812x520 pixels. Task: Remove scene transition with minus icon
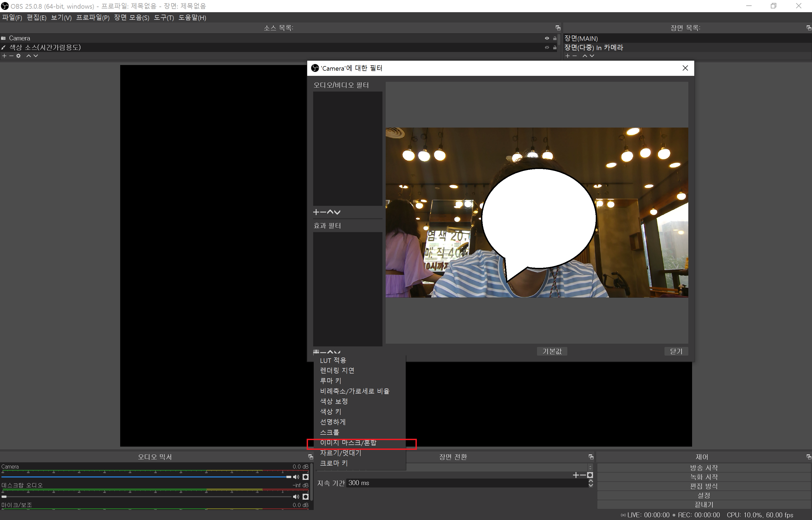(x=583, y=475)
